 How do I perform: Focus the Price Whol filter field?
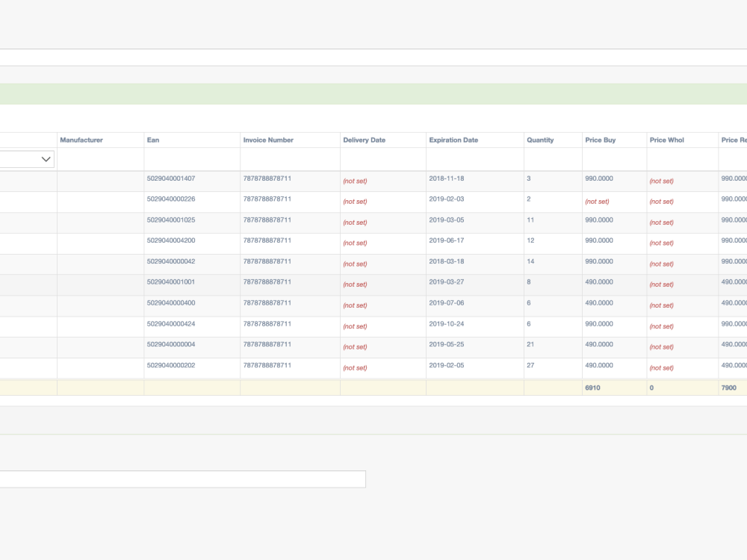[683, 159]
